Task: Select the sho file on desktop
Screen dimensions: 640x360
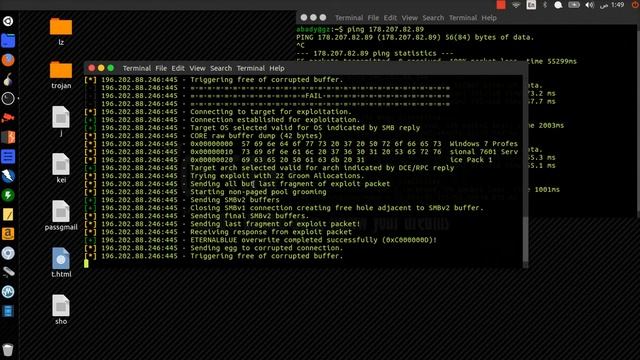Action: click(61, 309)
